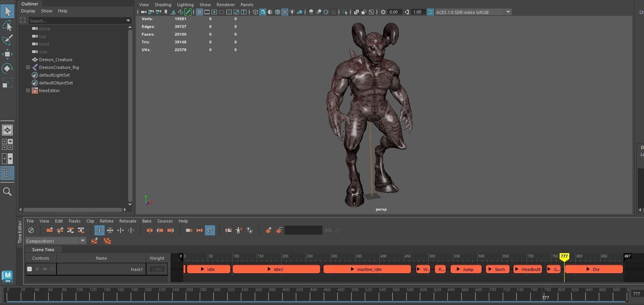644x305 pixels.
Task: Open the Time Editor Bake menu
Action: point(147,221)
